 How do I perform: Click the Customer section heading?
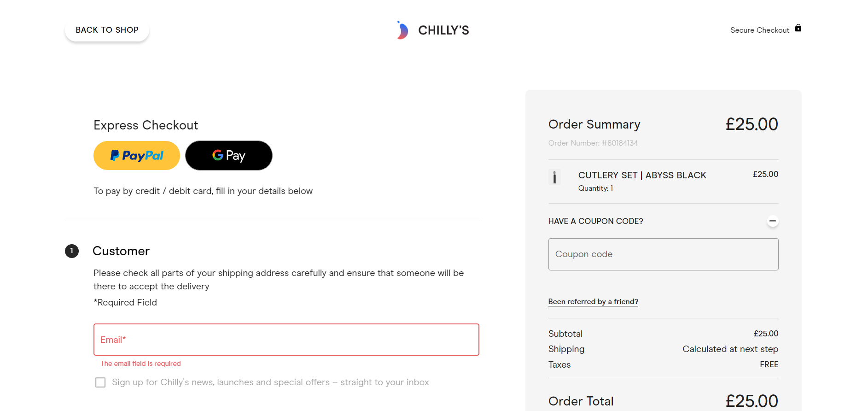(x=121, y=251)
